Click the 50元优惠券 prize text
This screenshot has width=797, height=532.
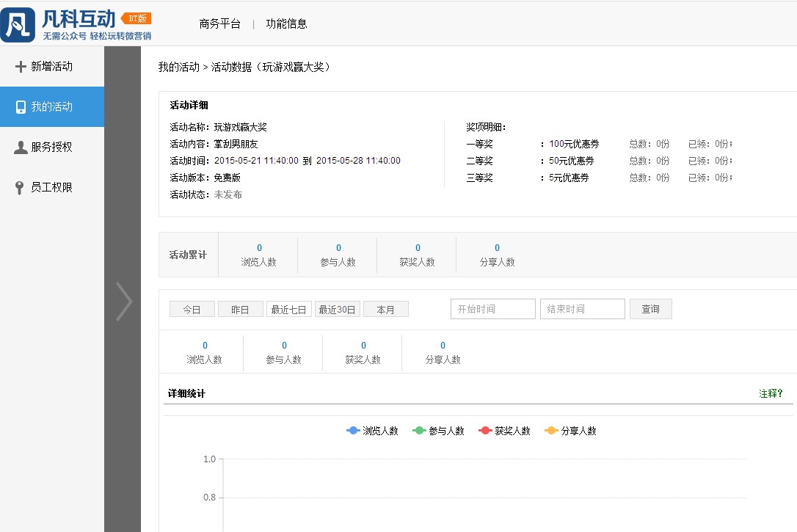pyautogui.click(x=571, y=161)
